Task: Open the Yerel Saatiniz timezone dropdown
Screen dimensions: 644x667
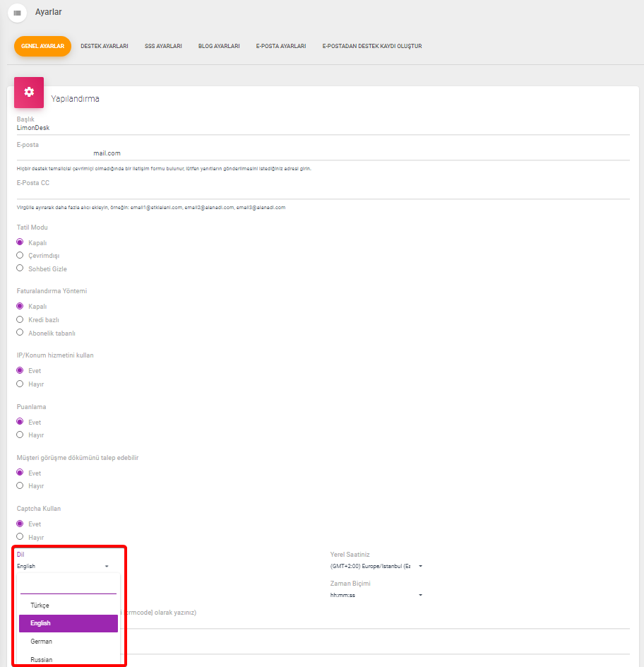Action: (x=376, y=566)
